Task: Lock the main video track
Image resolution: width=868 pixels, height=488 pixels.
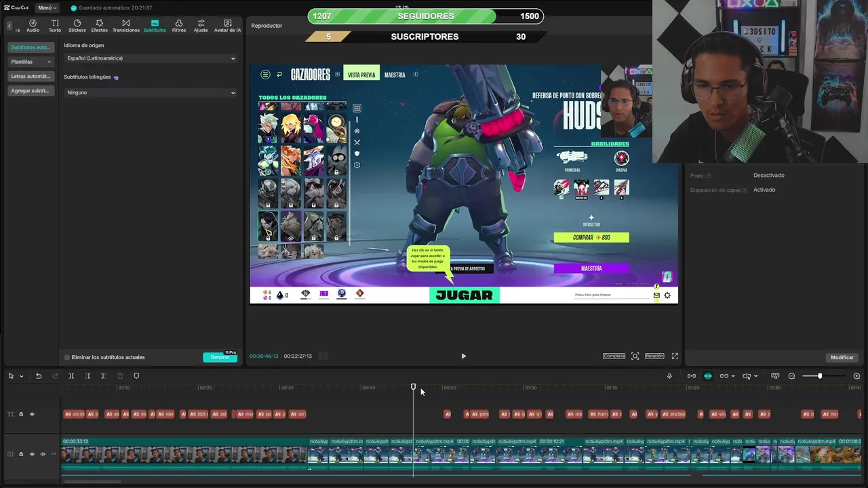Action: (21, 454)
